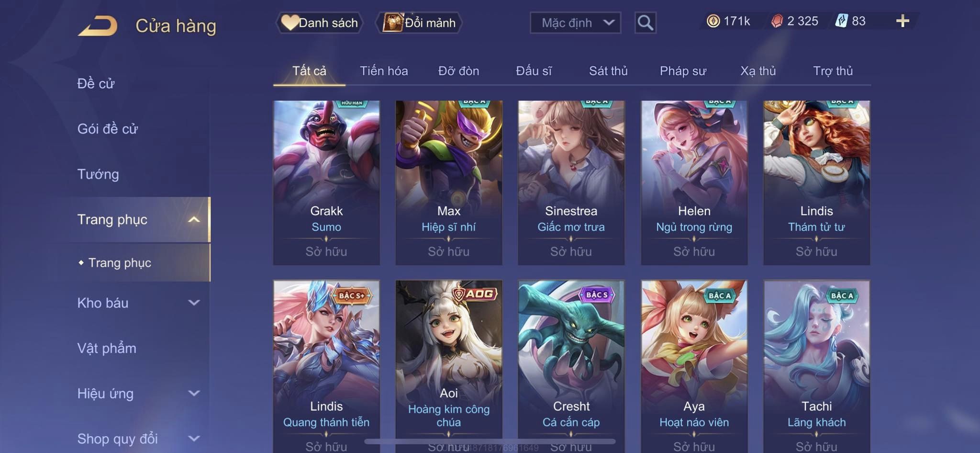Viewport: 980px width, 453px height.
Task: Switch to the Sát thủ tab
Action: [x=608, y=71]
